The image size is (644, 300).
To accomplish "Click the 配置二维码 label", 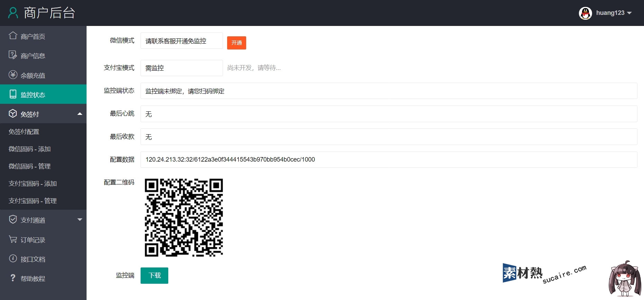I will 119,182.
